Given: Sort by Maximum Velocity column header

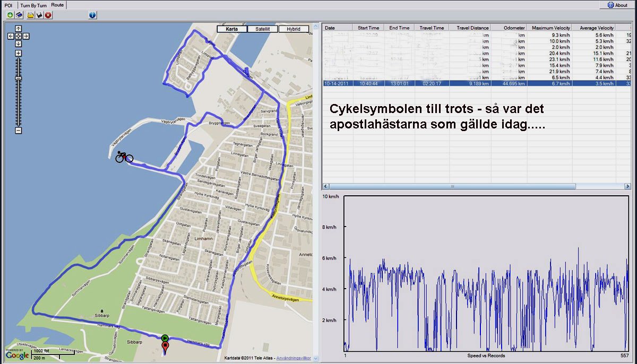Looking at the screenshot, I should point(550,28).
